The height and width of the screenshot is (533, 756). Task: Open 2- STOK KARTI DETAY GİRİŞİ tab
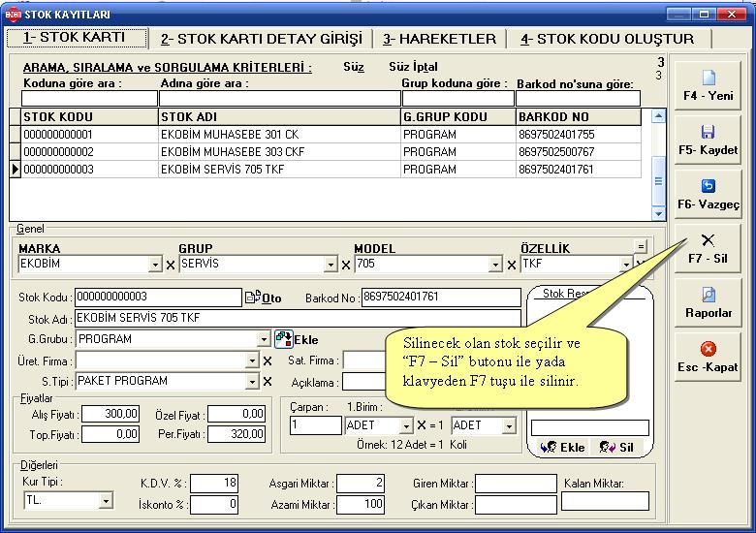point(262,39)
